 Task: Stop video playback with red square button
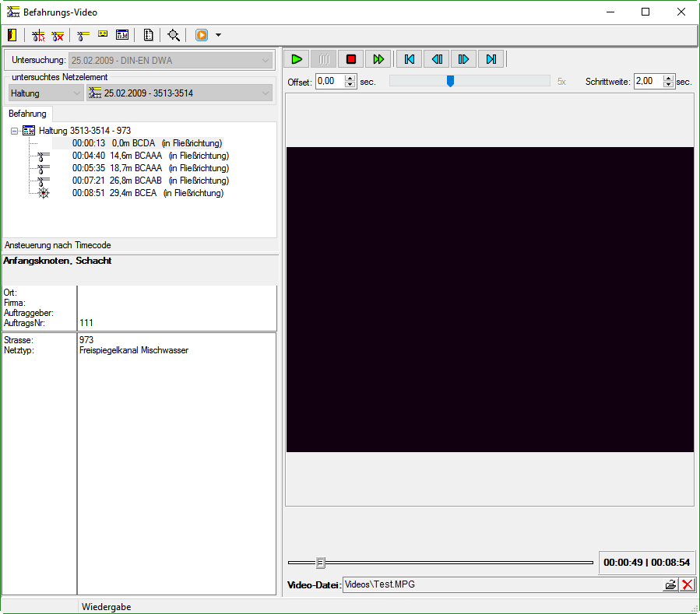tap(351, 59)
